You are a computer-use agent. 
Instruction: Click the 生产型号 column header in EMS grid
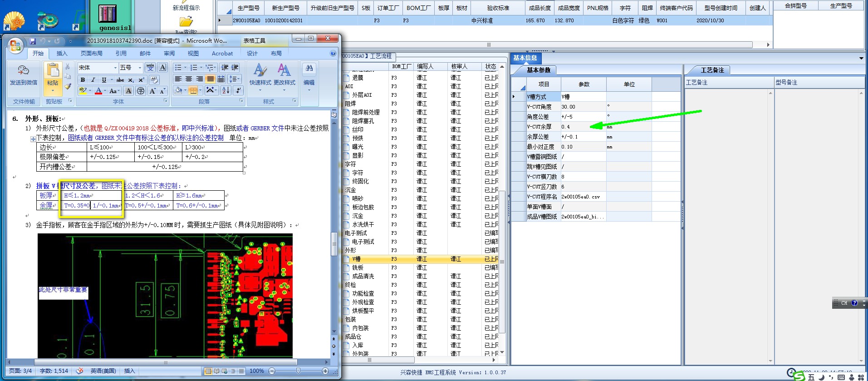[x=249, y=8]
